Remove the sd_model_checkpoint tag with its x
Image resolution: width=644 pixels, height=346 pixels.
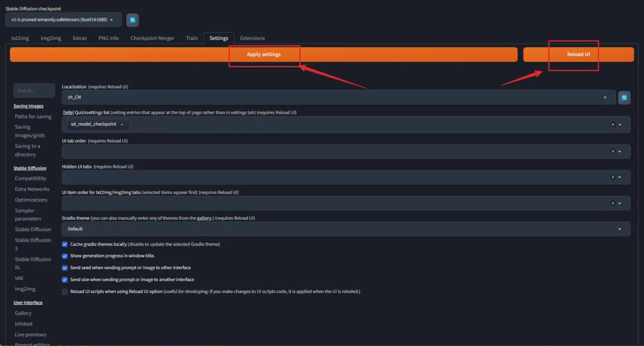(122, 124)
